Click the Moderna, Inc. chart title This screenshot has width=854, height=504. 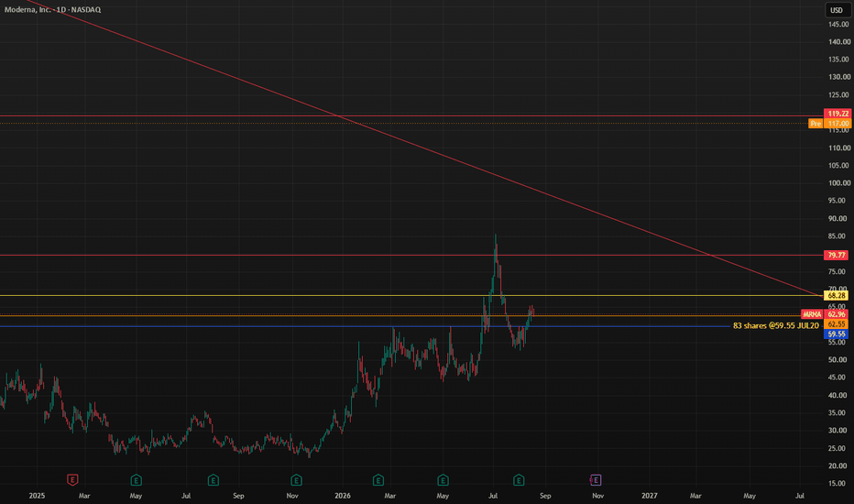coord(52,10)
